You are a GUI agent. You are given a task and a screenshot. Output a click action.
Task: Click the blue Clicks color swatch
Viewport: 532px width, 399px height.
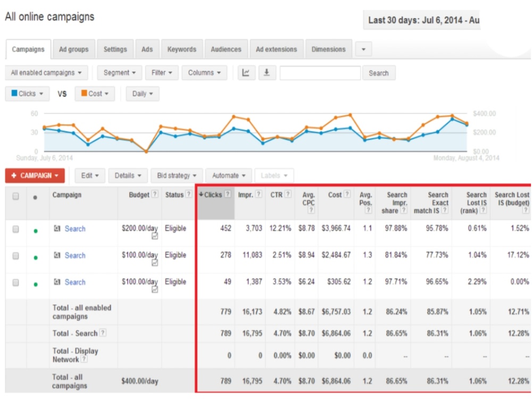pyautogui.click(x=14, y=93)
